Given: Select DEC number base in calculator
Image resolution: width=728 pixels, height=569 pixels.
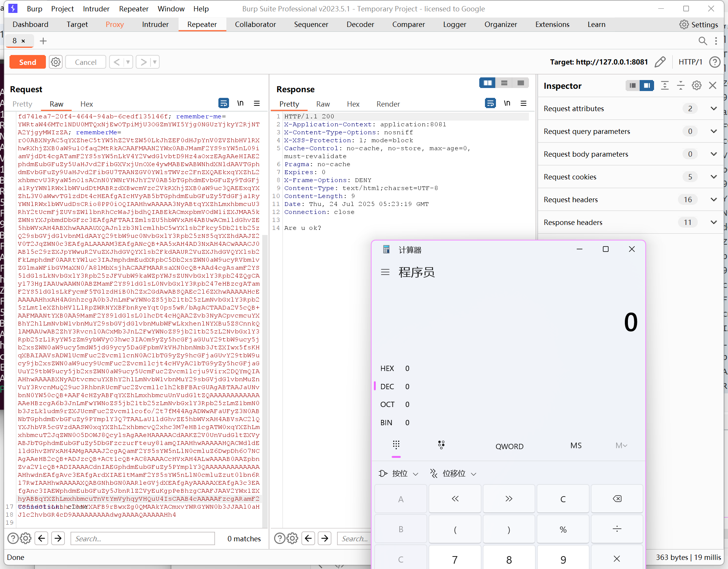Looking at the screenshot, I should [387, 387].
